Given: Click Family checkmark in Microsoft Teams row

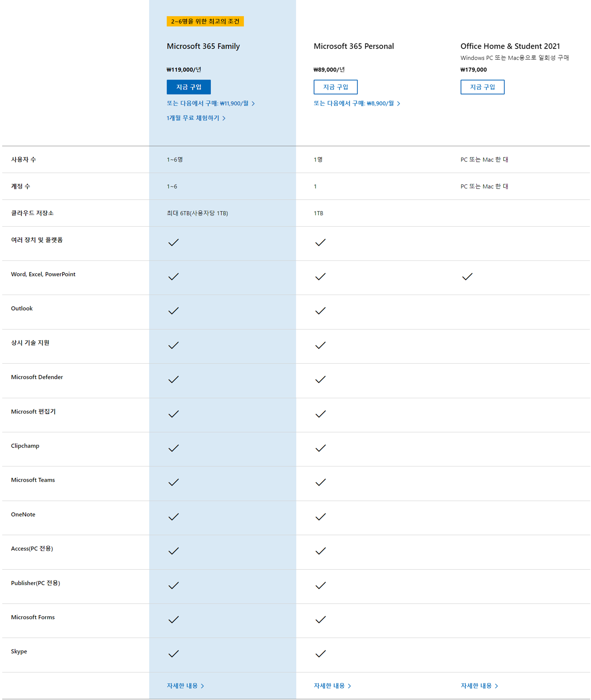Looking at the screenshot, I should [x=173, y=483].
